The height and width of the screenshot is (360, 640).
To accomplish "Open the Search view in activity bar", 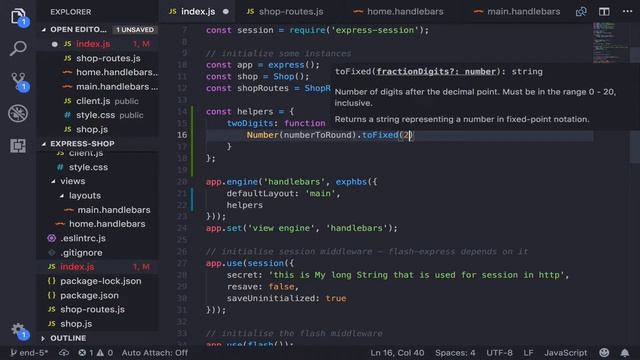I will [18, 48].
